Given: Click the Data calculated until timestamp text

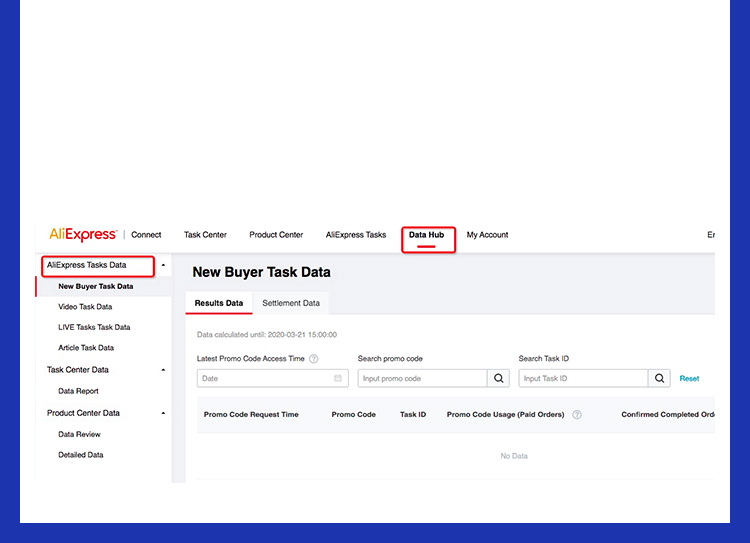Looking at the screenshot, I should (x=267, y=335).
